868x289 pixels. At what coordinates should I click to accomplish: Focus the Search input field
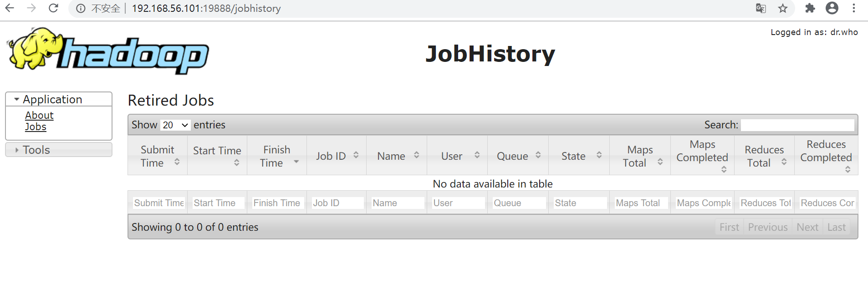coord(797,125)
